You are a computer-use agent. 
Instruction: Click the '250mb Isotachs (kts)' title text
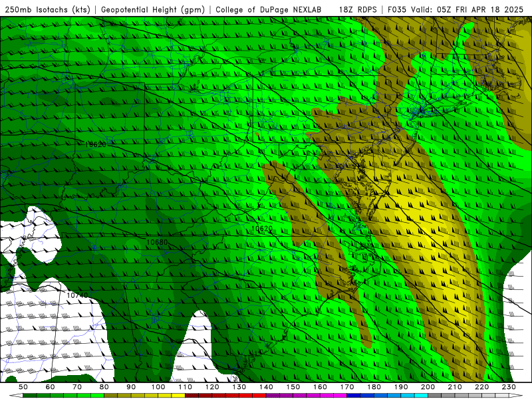(x=47, y=9)
